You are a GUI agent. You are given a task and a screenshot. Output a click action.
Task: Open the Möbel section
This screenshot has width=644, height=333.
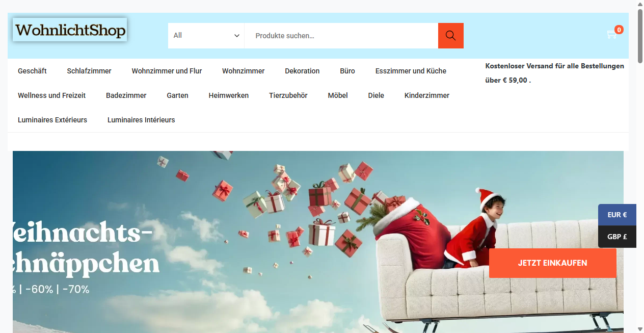point(337,95)
